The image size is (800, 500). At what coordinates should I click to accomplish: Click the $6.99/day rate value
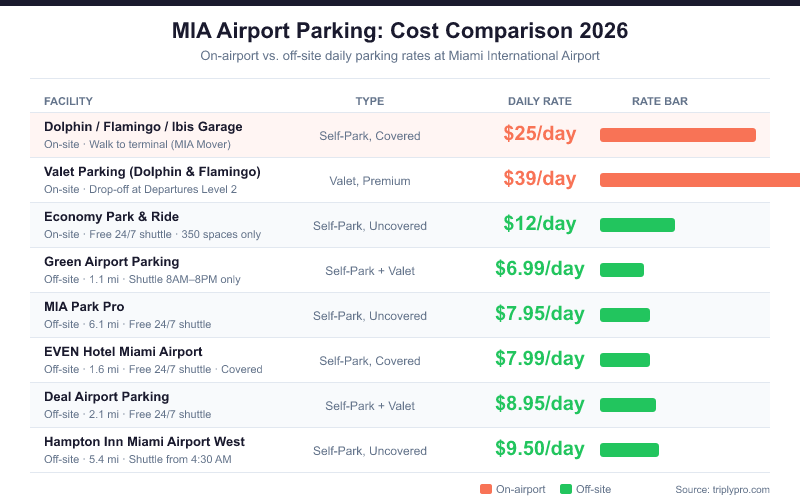(x=540, y=269)
